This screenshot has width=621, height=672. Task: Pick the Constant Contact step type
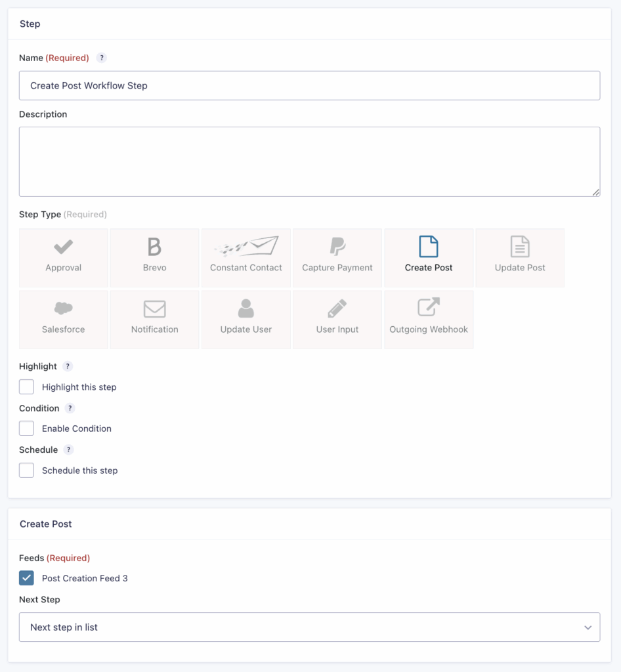pyautogui.click(x=246, y=257)
